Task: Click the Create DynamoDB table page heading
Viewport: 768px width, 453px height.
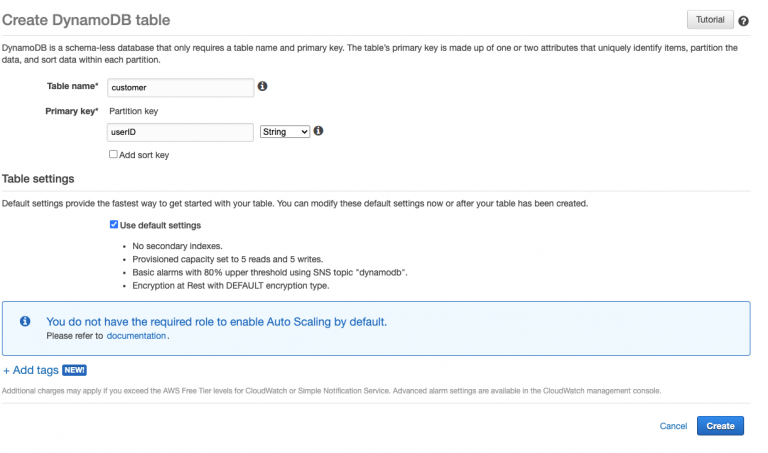Action: coord(85,20)
